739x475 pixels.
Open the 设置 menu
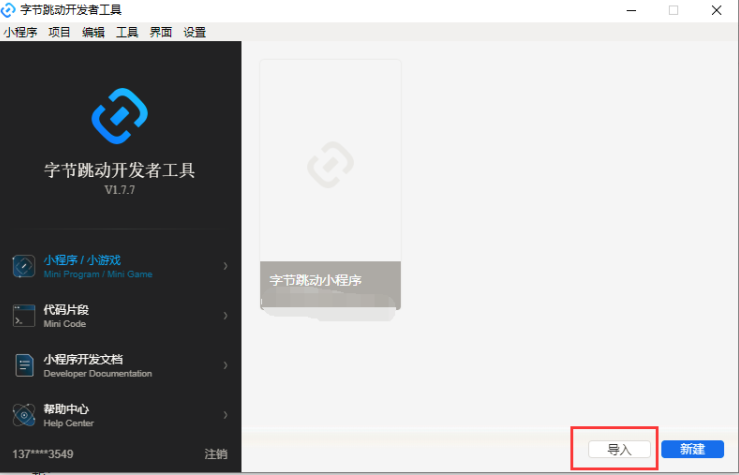pos(195,32)
